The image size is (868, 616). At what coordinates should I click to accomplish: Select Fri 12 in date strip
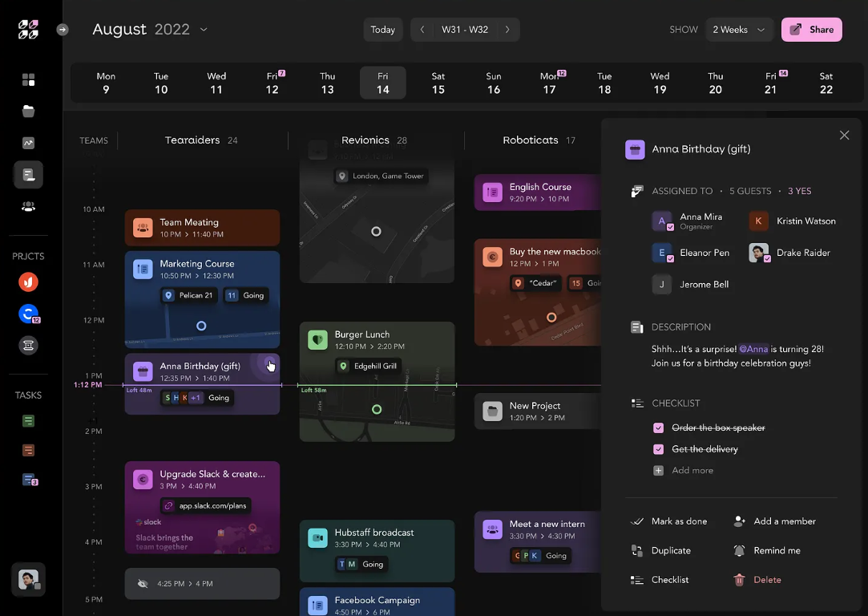coord(272,83)
